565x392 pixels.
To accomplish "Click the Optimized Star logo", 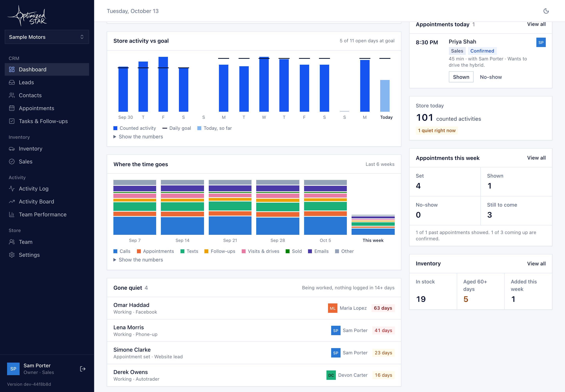I will pos(27,16).
